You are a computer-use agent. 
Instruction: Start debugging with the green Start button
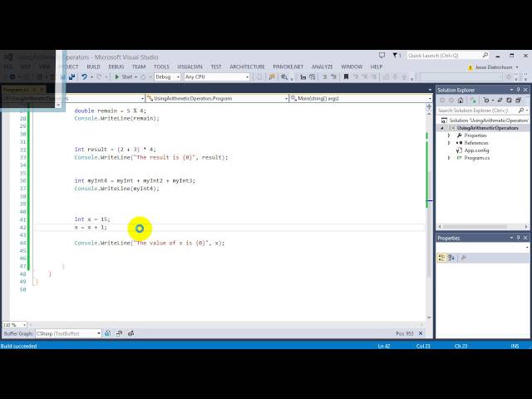pyautogui.click(x=124, y=77)
